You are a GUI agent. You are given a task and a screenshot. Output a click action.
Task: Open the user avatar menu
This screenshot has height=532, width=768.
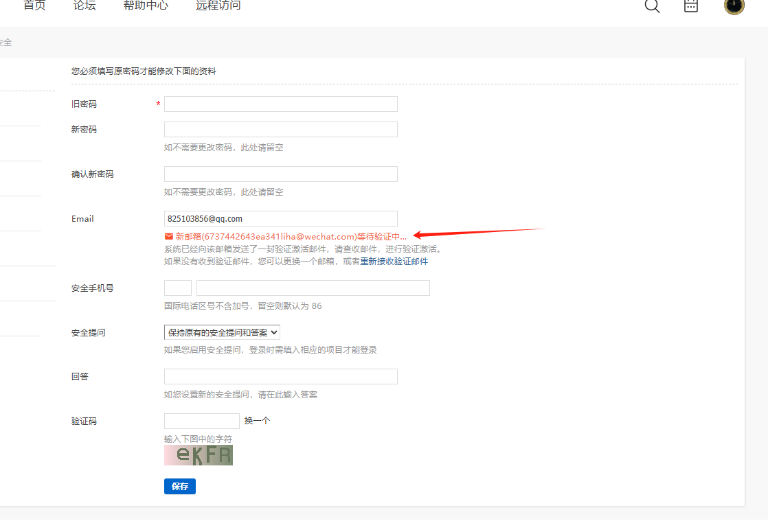coord(734,6)
